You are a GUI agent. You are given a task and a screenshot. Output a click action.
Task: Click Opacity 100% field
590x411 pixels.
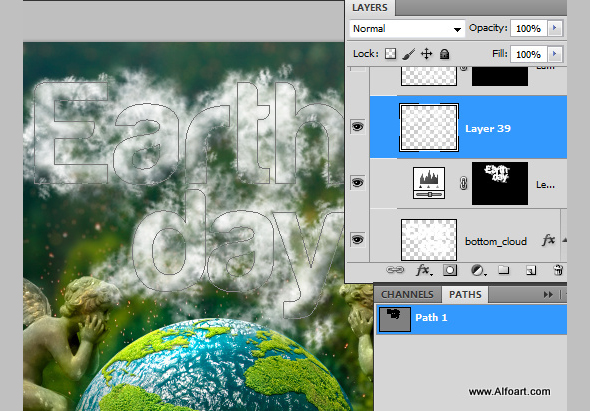(x=529, y=29)
